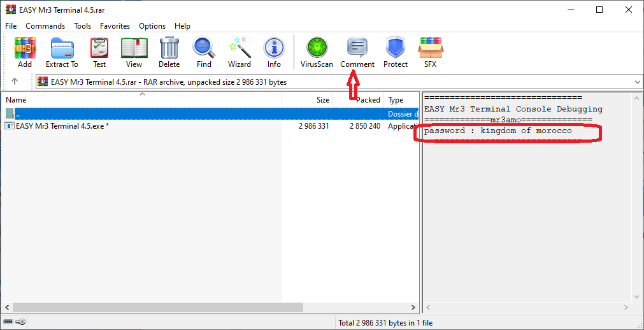The image size is (644, 330).
Task: Maximize the WinRAR window
Action: (x=599, y=10)
